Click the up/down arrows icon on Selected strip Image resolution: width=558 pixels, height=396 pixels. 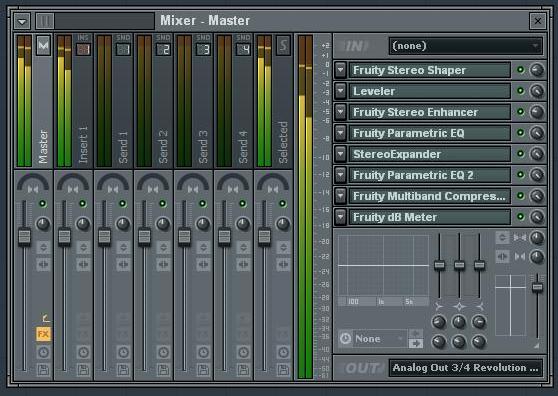[283, 247]
